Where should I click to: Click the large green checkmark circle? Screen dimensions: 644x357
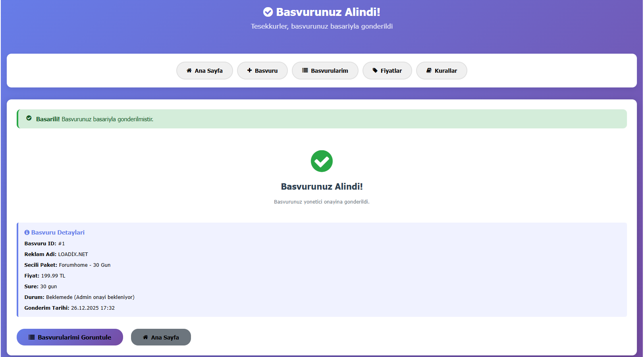322,161
